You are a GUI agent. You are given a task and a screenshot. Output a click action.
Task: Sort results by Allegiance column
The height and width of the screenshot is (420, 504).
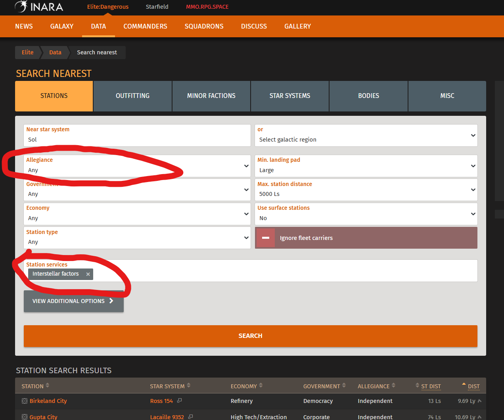point(376,386)
